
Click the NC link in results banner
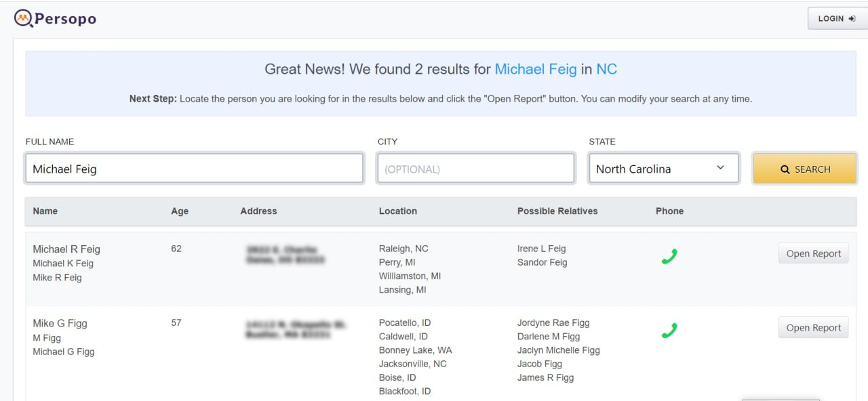(x=606, y=69)
